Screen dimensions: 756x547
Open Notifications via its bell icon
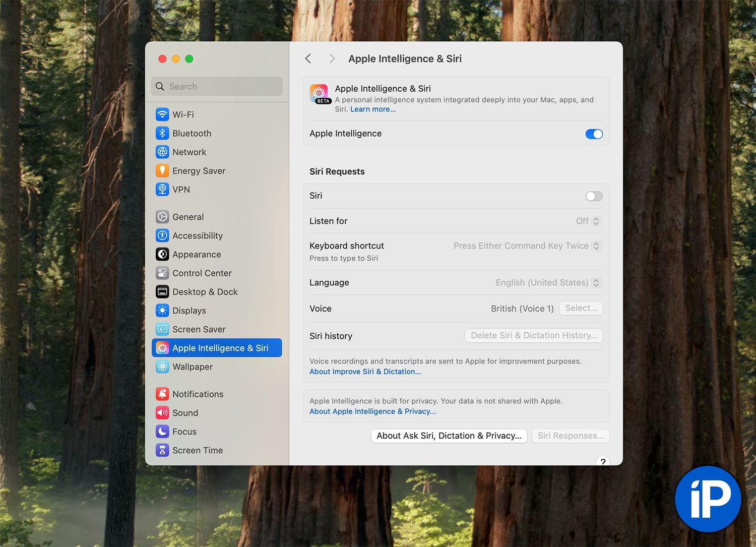click(x=162, y=394)
